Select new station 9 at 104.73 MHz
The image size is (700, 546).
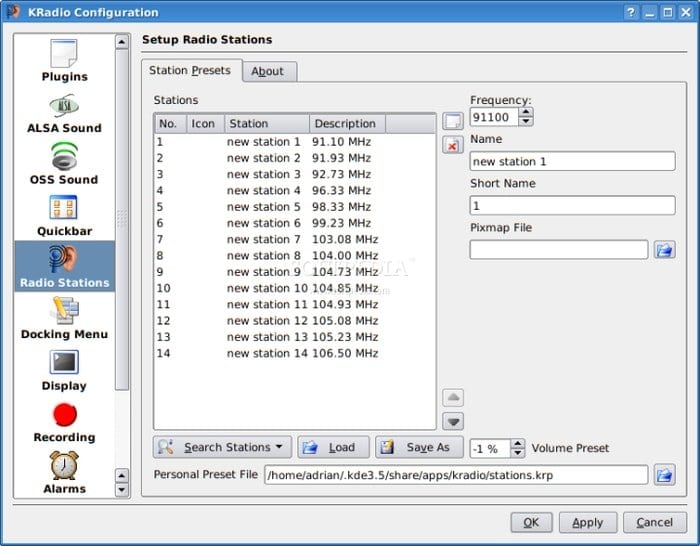click(295, 272)
